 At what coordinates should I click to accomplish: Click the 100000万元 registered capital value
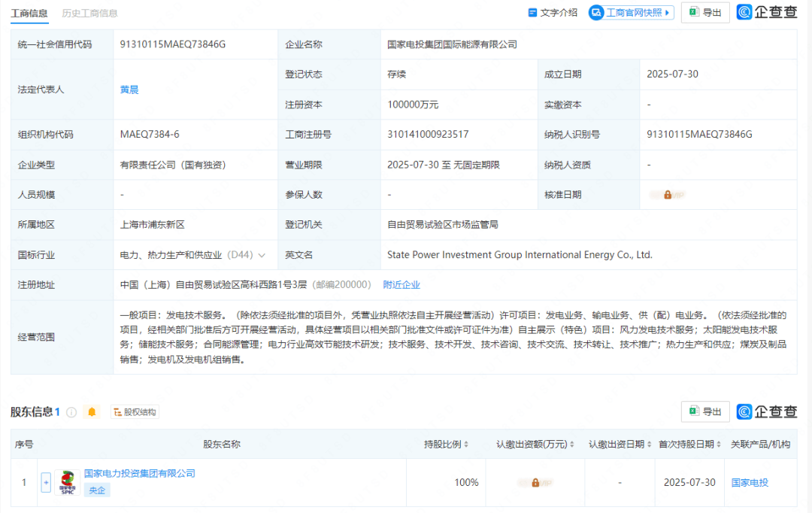pos(413,105)
